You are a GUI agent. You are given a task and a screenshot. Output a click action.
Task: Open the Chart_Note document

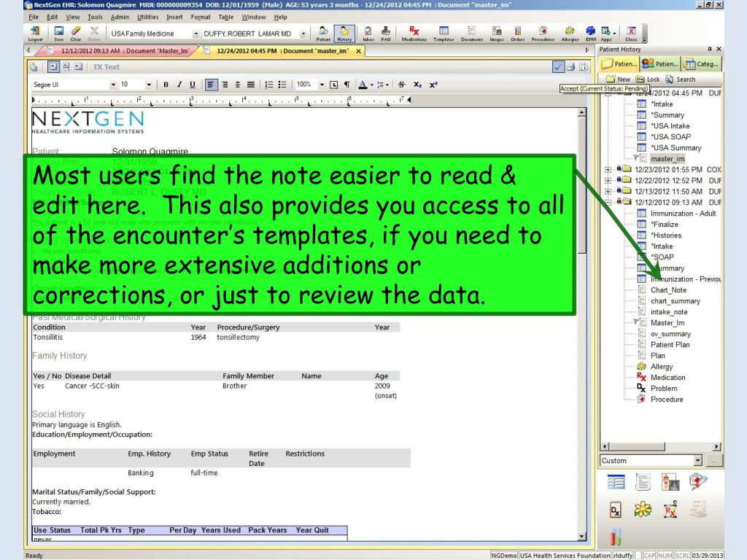(x=668, y=290)
